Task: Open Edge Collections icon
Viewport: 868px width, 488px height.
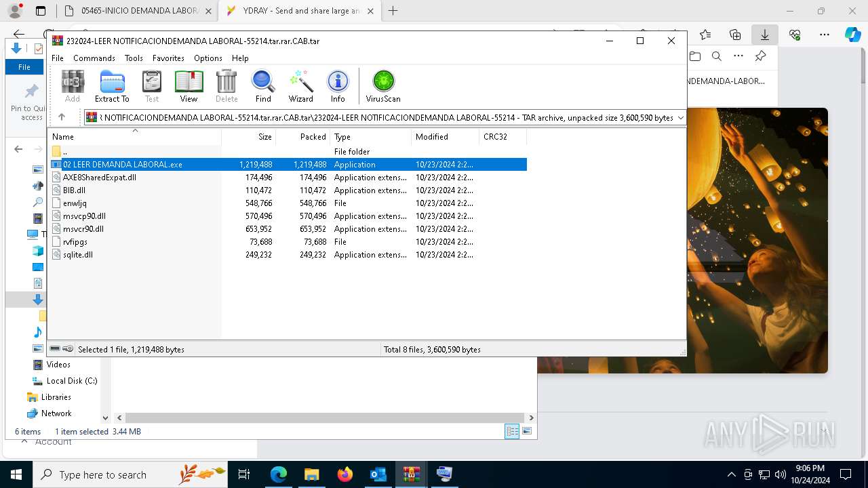Action: click(735, 35)
